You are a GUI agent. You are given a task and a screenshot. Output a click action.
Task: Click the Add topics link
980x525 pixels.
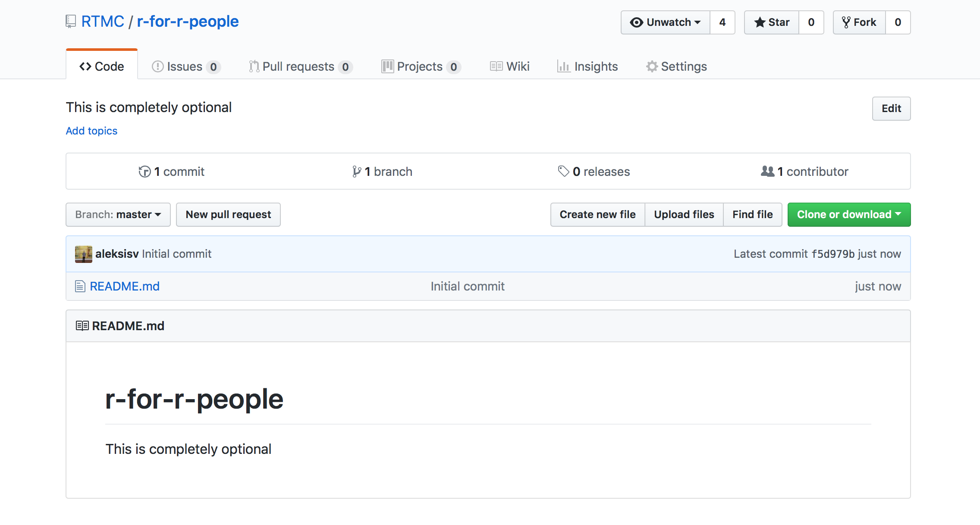(91, 131)
